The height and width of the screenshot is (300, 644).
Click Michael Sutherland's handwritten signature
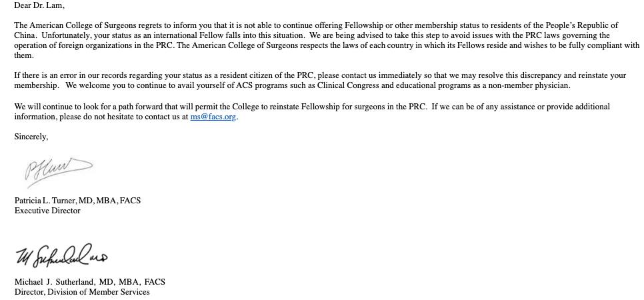point(61,255)
